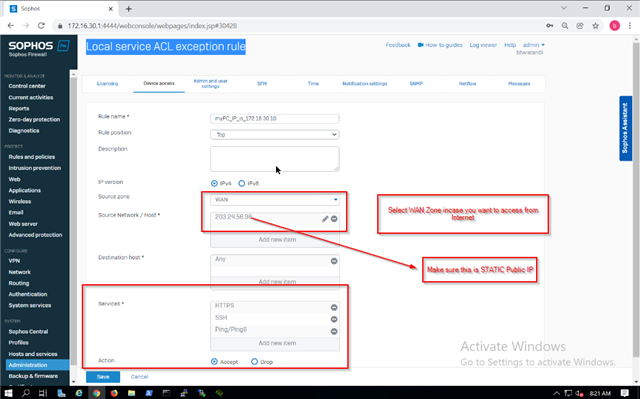Image resolution: width=640 pixels, height=399 pixels.
Task: Close the Sophos browser tab
Action: 111,9
